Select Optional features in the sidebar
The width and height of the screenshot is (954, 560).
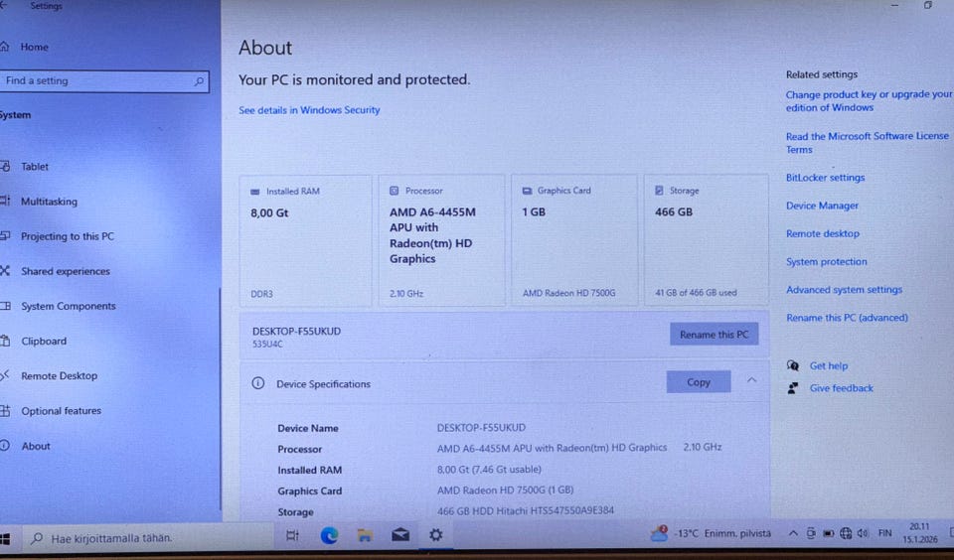[61, 411]
